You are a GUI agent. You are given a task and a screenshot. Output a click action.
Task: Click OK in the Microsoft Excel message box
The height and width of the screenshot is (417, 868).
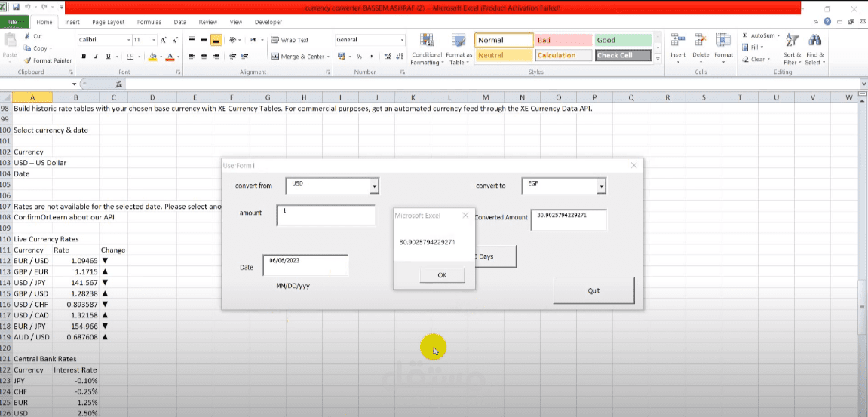pos(442,275)
